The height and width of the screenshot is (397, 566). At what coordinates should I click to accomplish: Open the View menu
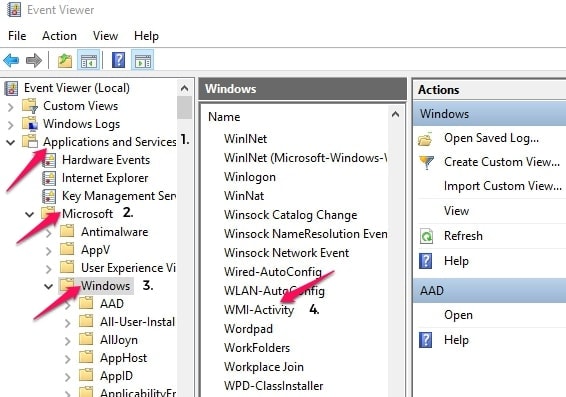click(x=105, y=36)
